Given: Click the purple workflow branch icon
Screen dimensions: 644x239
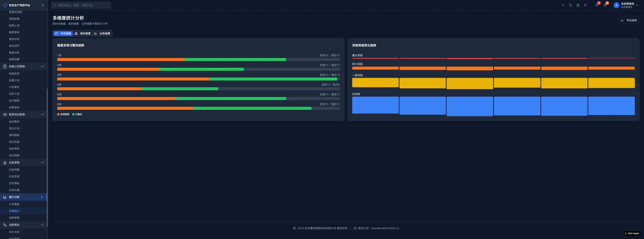Looking at the screenshot, I should tap(585, 5).
